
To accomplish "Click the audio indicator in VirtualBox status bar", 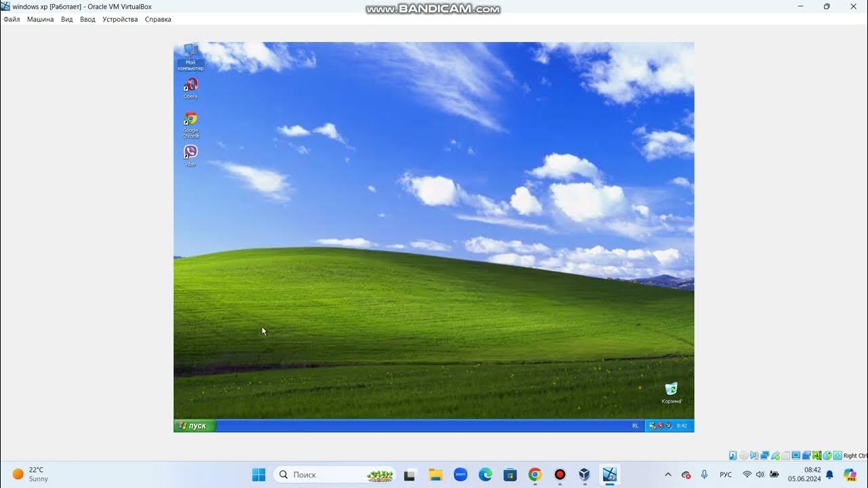I will coord(754,455).
